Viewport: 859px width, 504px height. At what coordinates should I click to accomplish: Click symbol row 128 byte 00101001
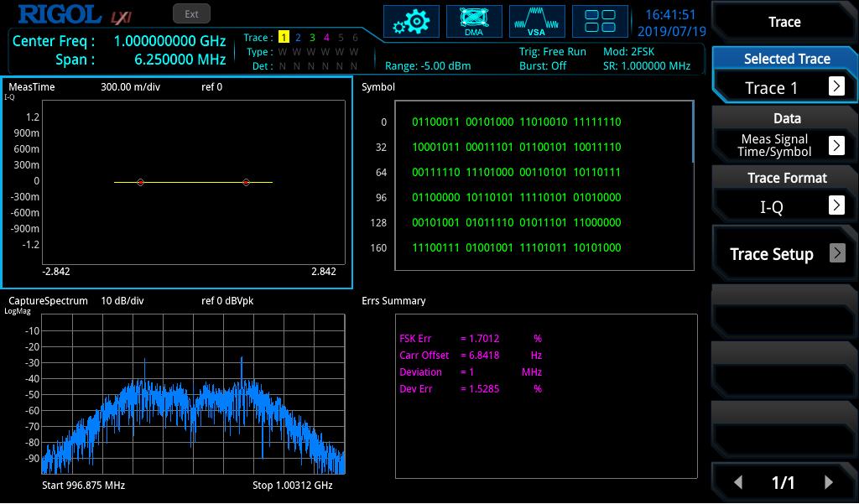tap(435, 222)
